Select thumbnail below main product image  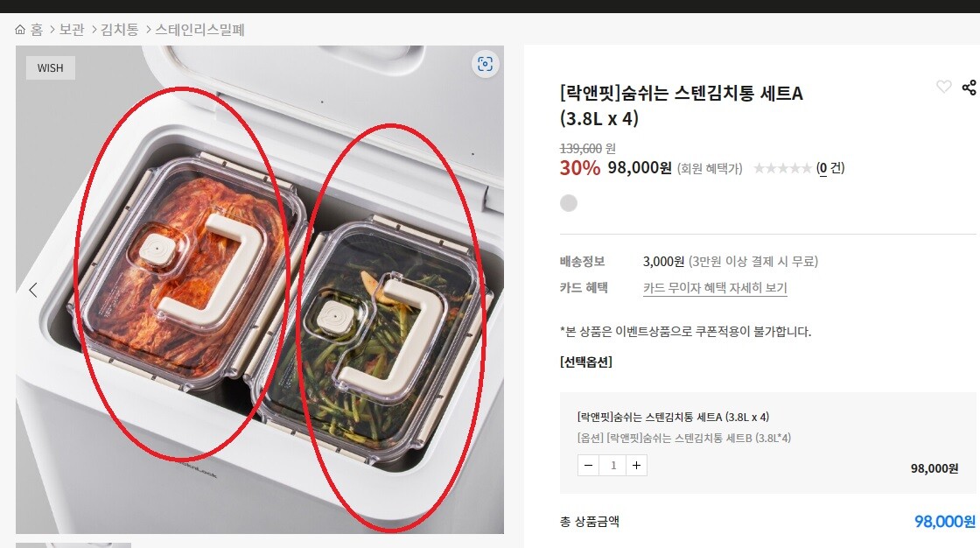pyautogui.click(x=73, y=545)
